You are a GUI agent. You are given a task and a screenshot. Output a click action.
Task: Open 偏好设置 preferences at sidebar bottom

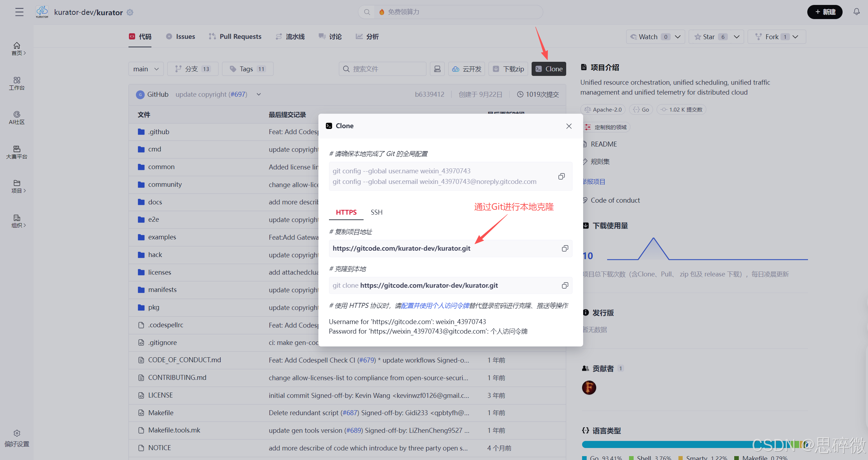[x=17, y=438]
